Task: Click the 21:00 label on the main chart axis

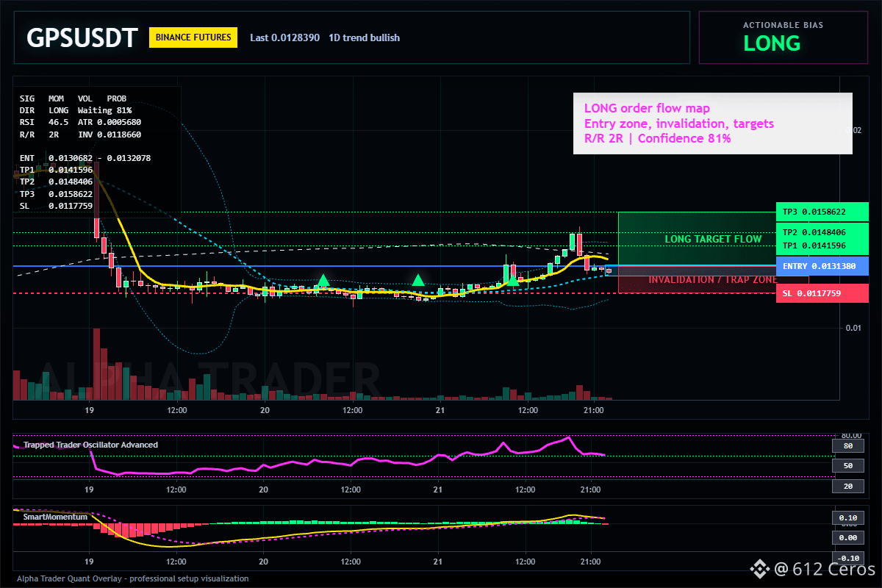Action: click(x=593, y=409)
